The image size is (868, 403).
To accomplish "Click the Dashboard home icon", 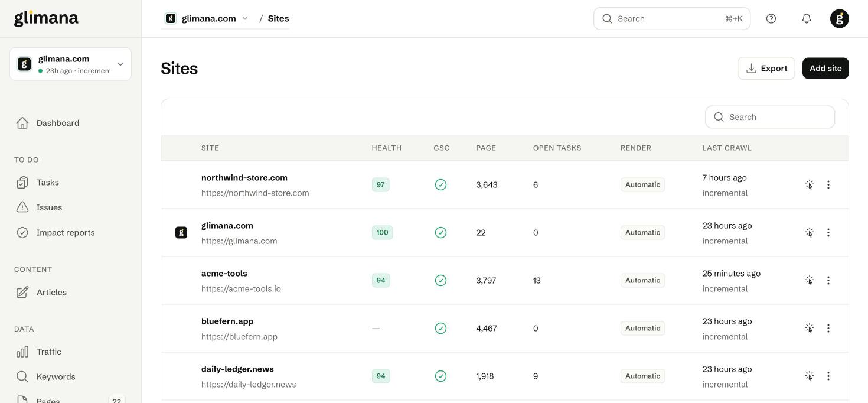I will (x=22, y=123).
